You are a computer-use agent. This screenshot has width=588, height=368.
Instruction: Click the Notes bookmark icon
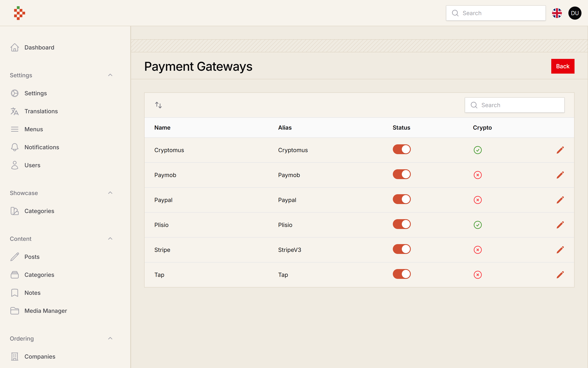[x=14, y=293]
